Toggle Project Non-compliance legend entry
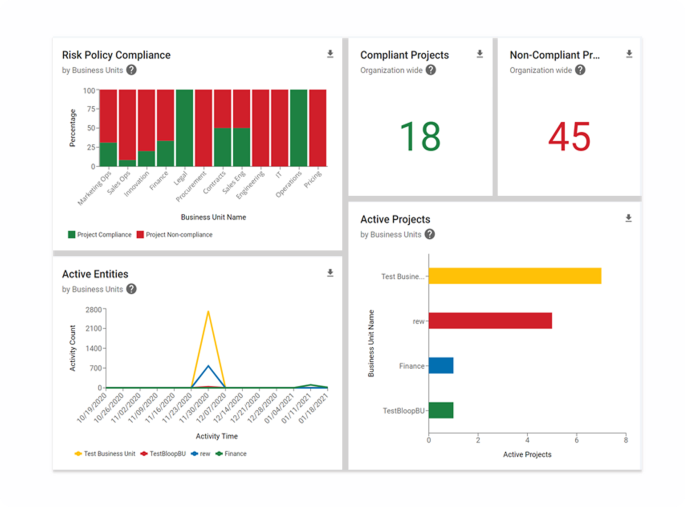The height and width of the screenshot is (507, 685). tap(175, 235)
